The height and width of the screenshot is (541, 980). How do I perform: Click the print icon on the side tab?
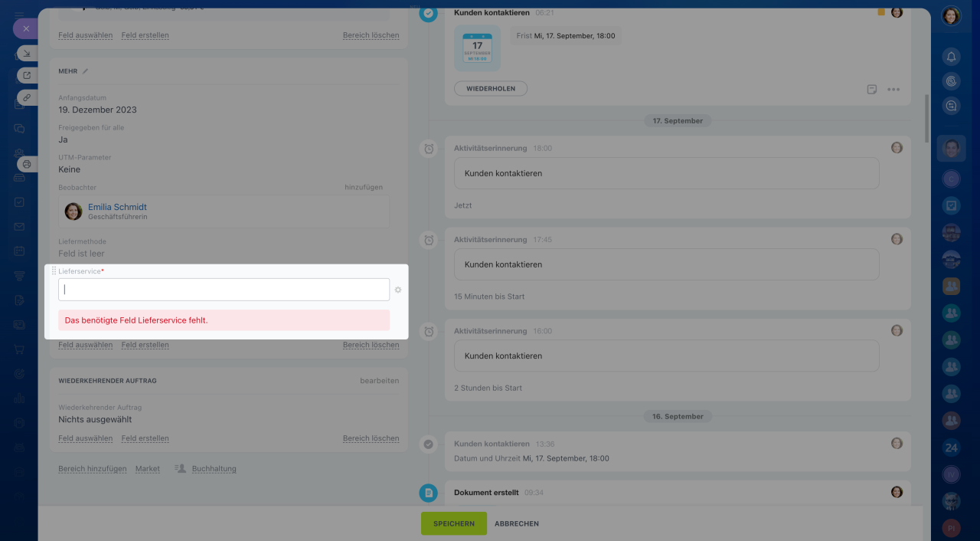(x=27, y=164)
